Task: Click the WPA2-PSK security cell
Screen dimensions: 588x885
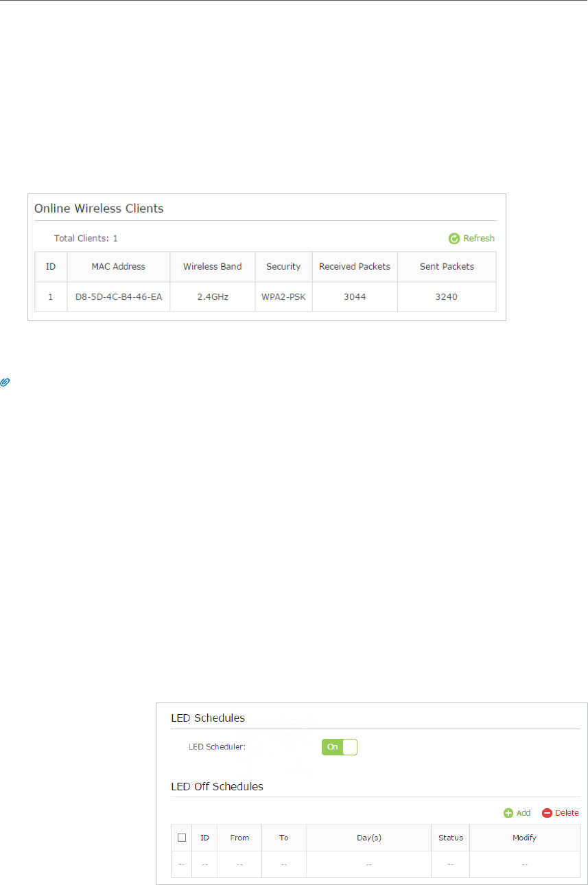Action: click(x=283, y=297)
